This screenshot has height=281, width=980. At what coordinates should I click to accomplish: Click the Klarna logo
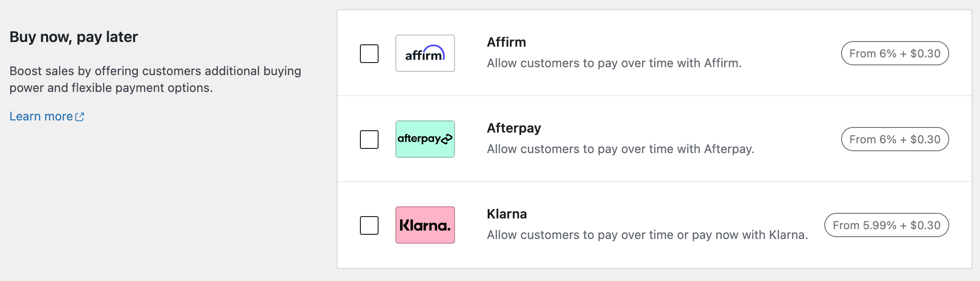[x=425, y=225]
